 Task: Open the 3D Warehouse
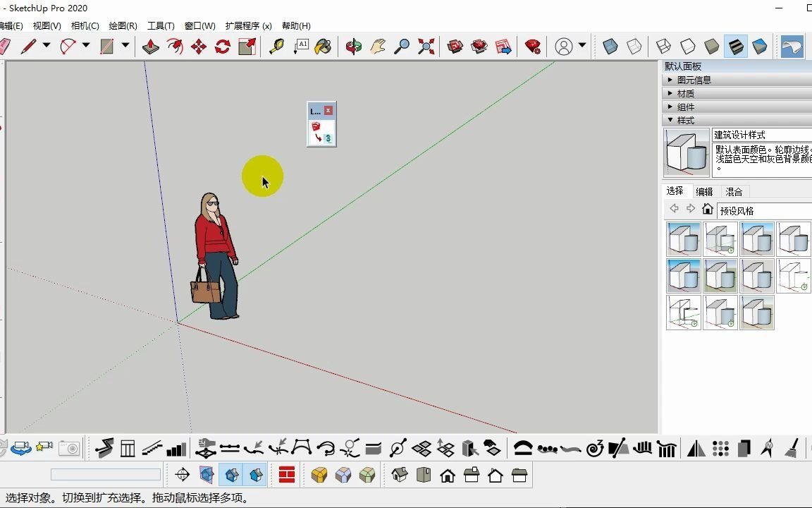click(455, 47)
